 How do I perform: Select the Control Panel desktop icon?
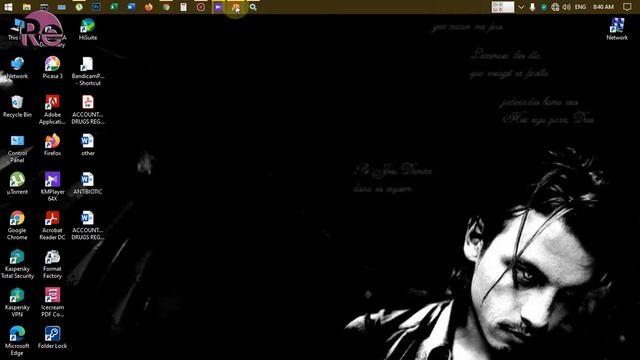[17, 149]
